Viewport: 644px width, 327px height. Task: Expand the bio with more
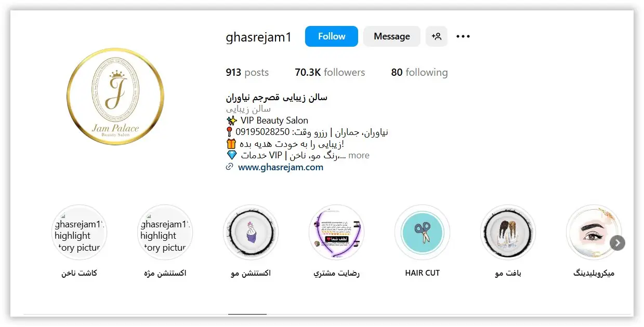pyautogui.click(x=359, y=155)
